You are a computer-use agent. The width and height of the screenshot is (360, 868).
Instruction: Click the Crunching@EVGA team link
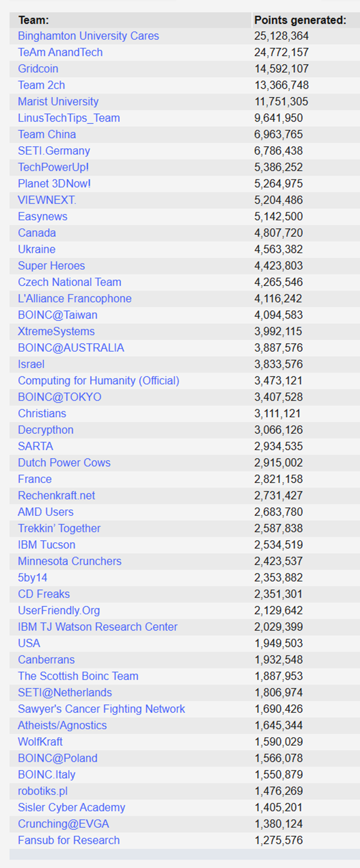pyautogui.click(x=63, y=824)
